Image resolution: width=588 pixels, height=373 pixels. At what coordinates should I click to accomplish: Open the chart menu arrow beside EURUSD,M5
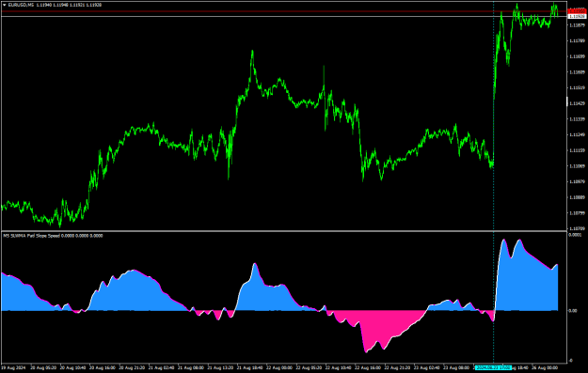pyautogui.click(x=4, y=5)
